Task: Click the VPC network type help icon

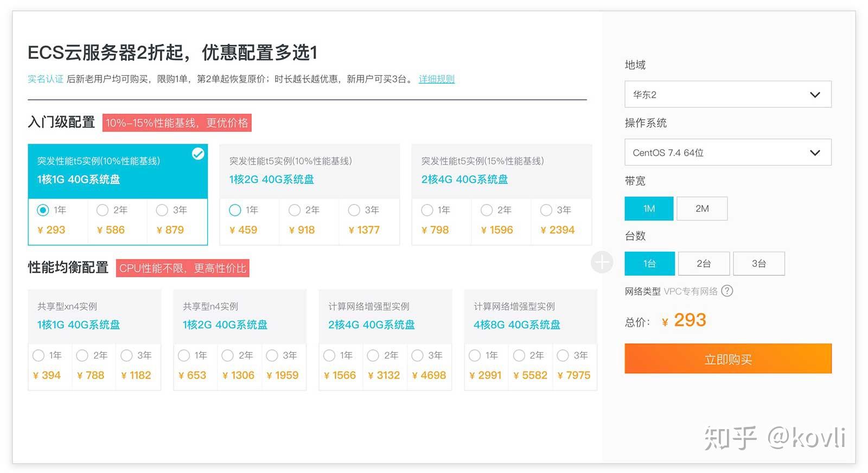Action: click(x=727, y=291)
